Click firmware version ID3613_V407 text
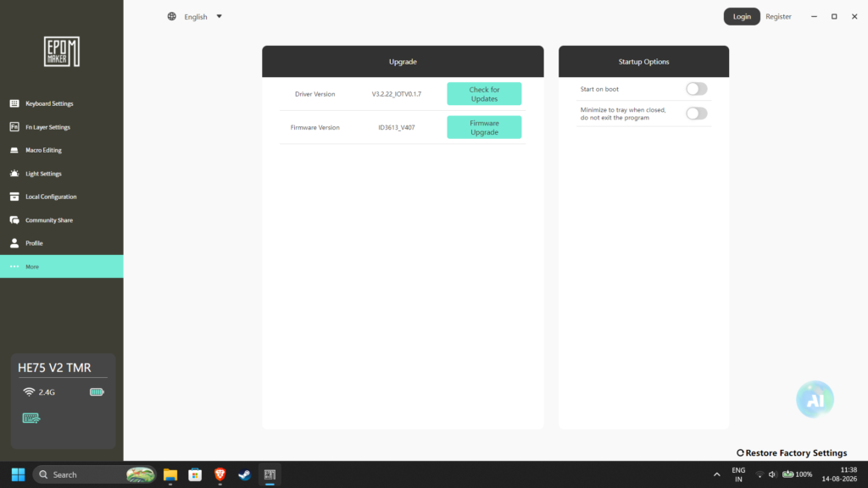The image size is (868, 488). [397, 127]
